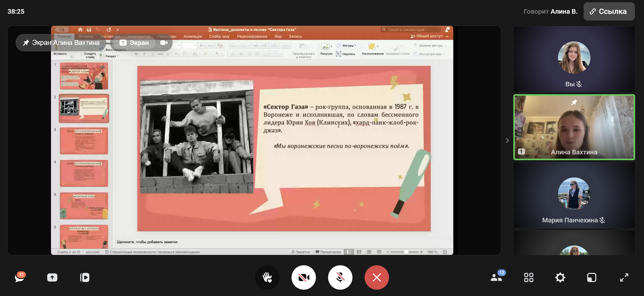This screenshot has width=644, height=296.
Task: Click the Save icon in PowerPoint toolbar
Action: click(89, 30)
